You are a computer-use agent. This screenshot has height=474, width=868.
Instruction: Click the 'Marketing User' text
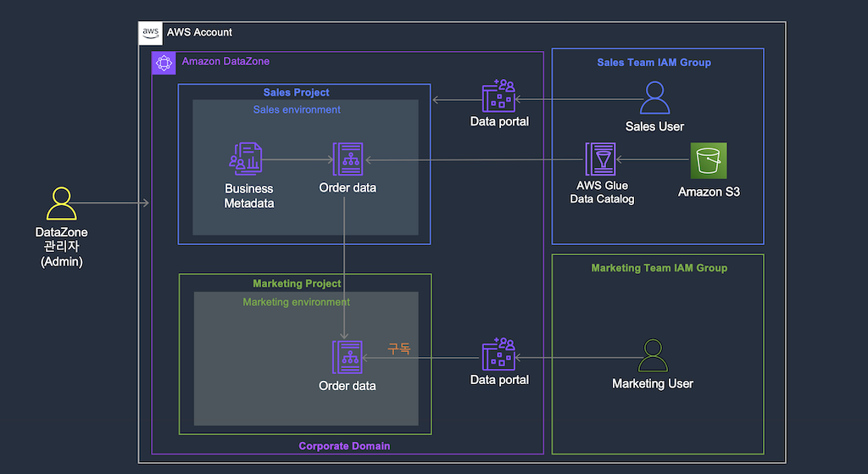tap(653, 383)
